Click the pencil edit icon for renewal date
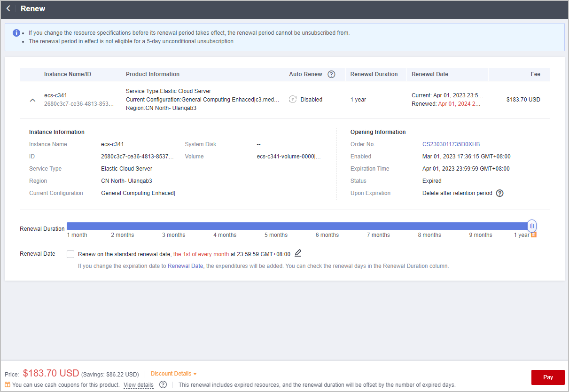The width and height of the screenshot is (569, 392). [x=298, y=253]
